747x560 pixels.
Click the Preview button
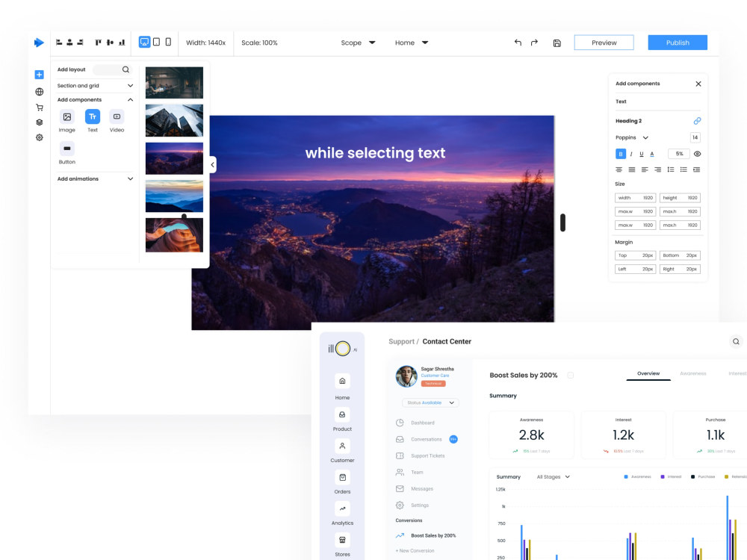(x=604, y=43)
